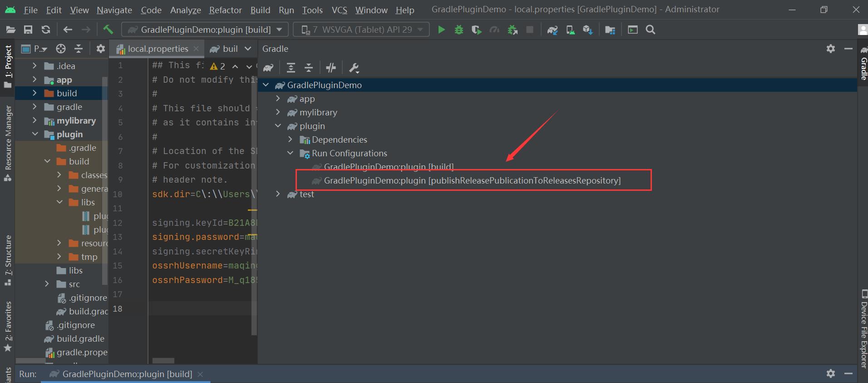The height and width of the screenshot is (383, 868).
Task: Open the VCS menu
Action: 339,10
